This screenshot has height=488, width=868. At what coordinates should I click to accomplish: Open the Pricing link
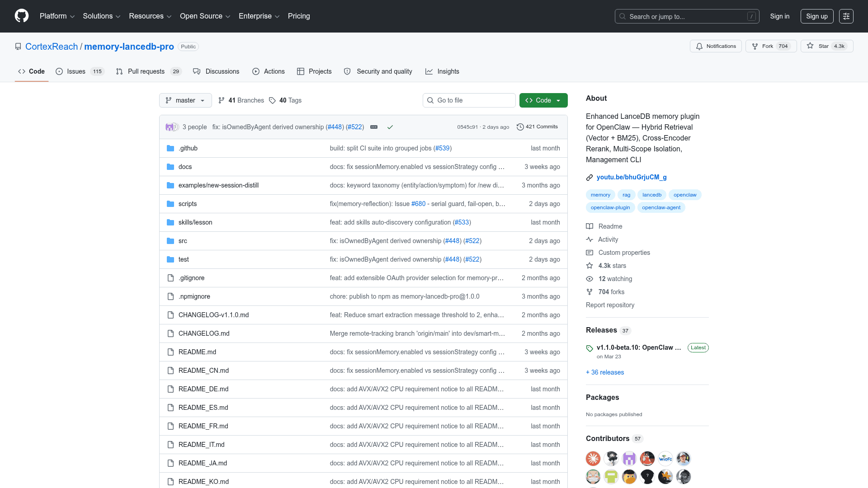[299, 16]
